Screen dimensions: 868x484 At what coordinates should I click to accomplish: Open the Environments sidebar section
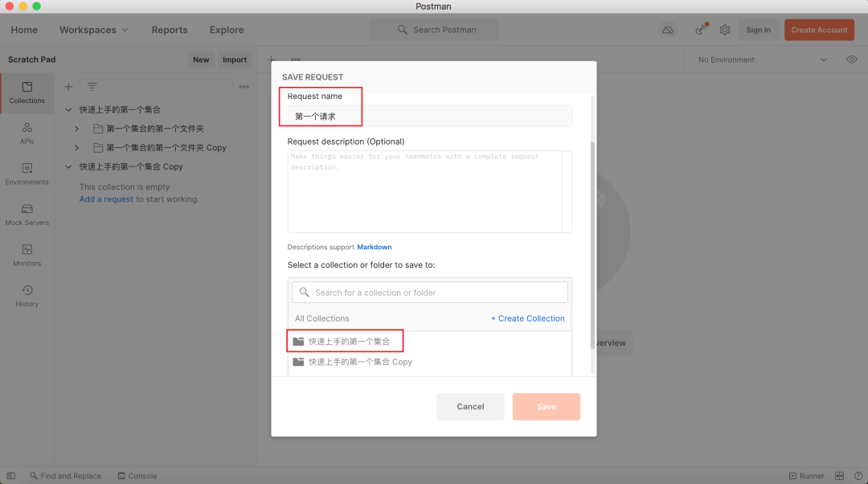click(x=27, y=174)
